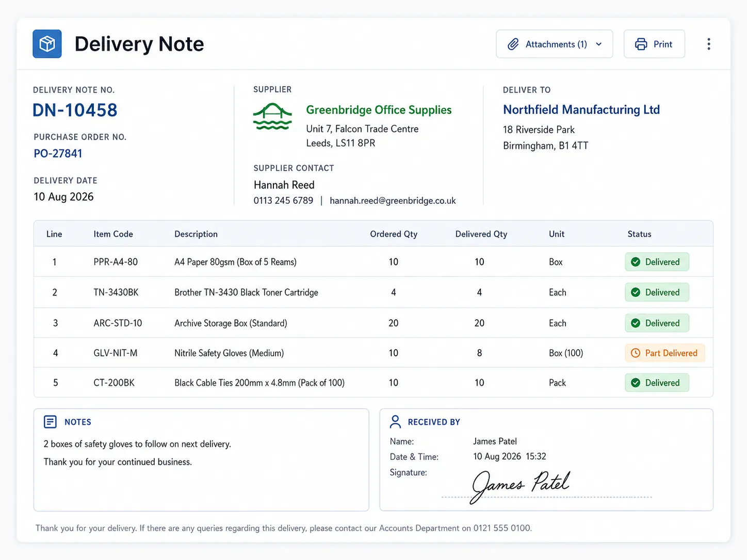Select item code TN-3430BK

(x=116, y=292)
